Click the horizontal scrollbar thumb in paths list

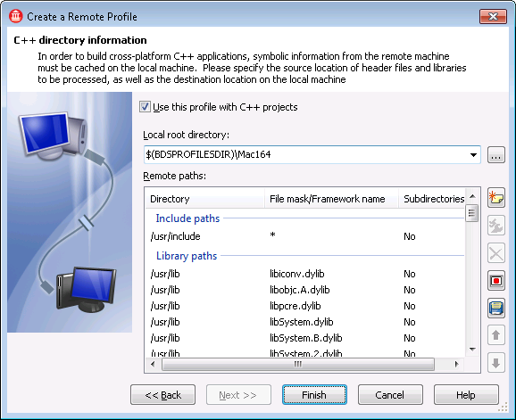coord(298,364)
